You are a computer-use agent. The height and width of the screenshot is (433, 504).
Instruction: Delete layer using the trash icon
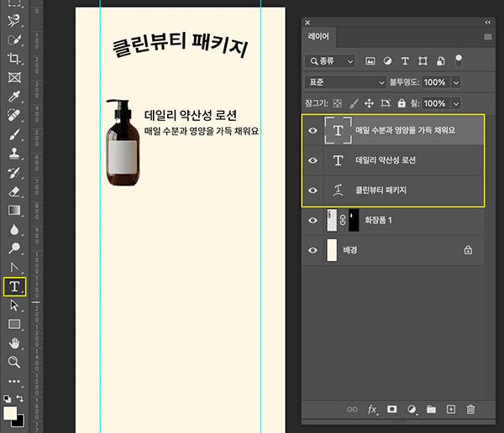click(x=471, y=410)
